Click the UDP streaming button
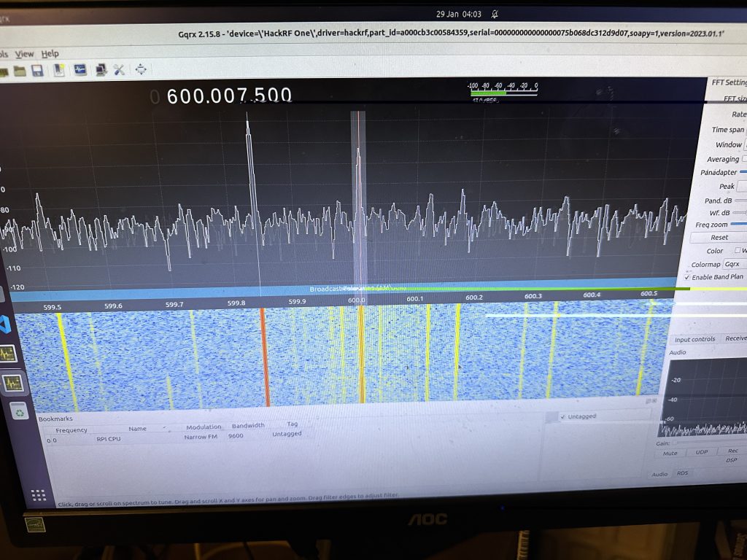 (701, 452)
